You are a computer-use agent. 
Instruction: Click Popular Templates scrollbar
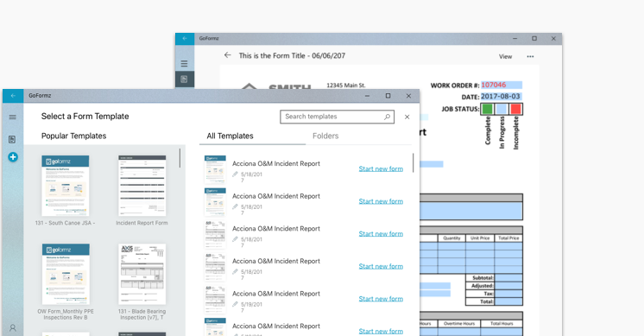180,158
